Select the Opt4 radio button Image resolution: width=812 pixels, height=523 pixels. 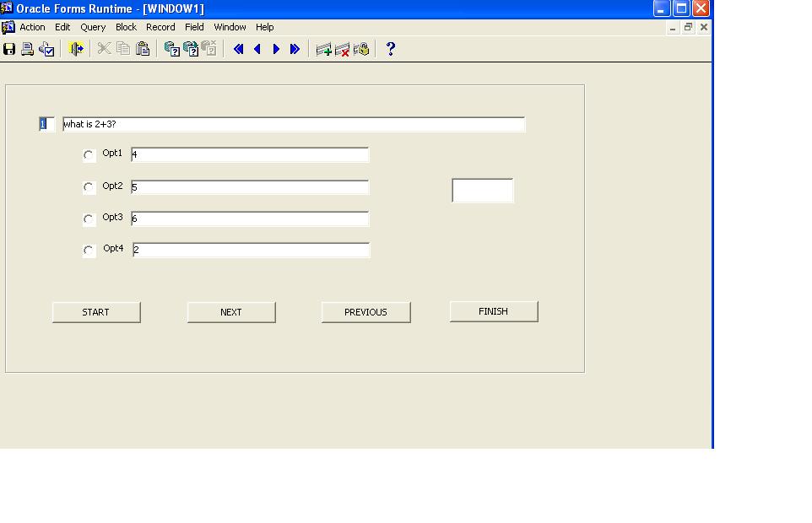89,251
